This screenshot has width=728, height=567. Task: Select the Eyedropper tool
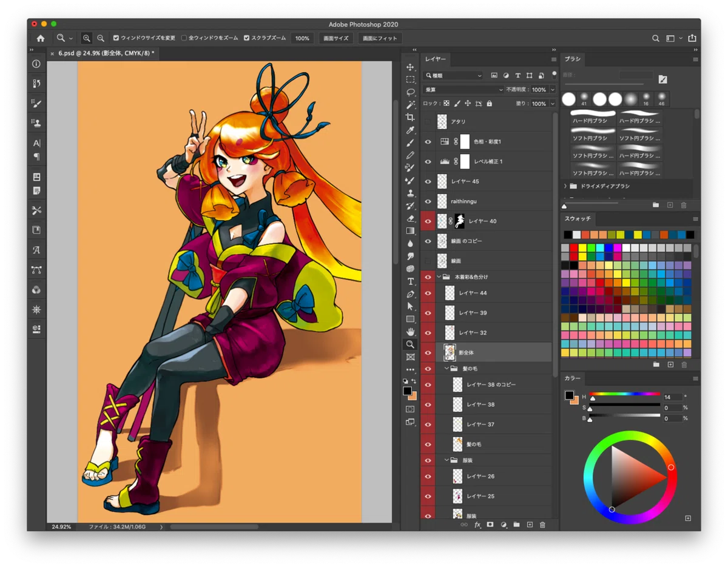[411, 130]
